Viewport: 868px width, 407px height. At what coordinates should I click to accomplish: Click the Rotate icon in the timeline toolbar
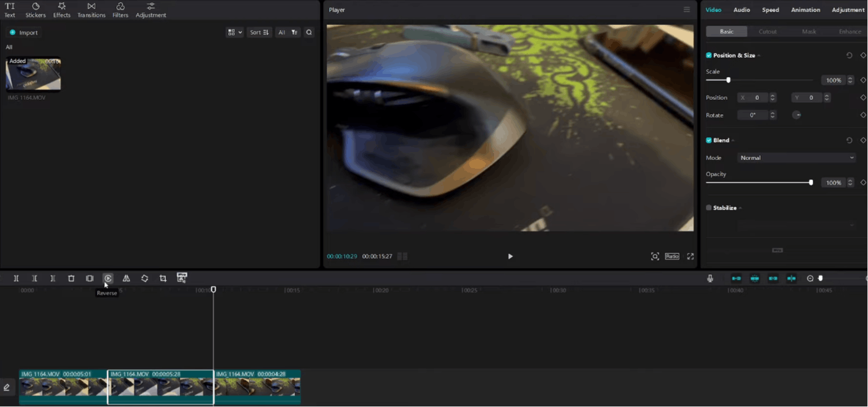pos(144,278)
